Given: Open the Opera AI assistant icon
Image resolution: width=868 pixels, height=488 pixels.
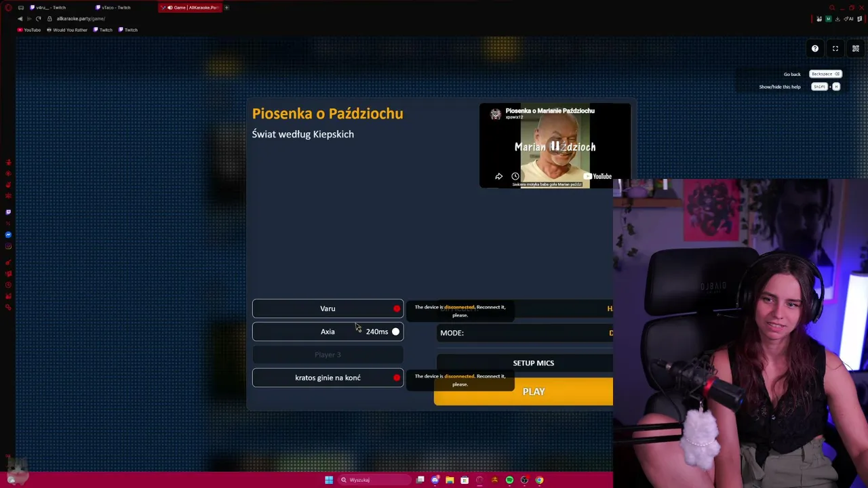Looking at the screenshot, I should click(x=849, y=18).
